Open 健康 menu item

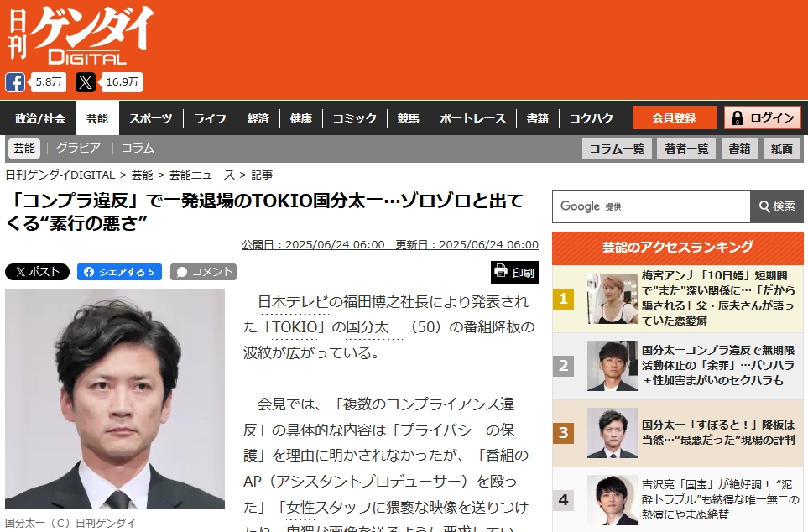(301, 118)
